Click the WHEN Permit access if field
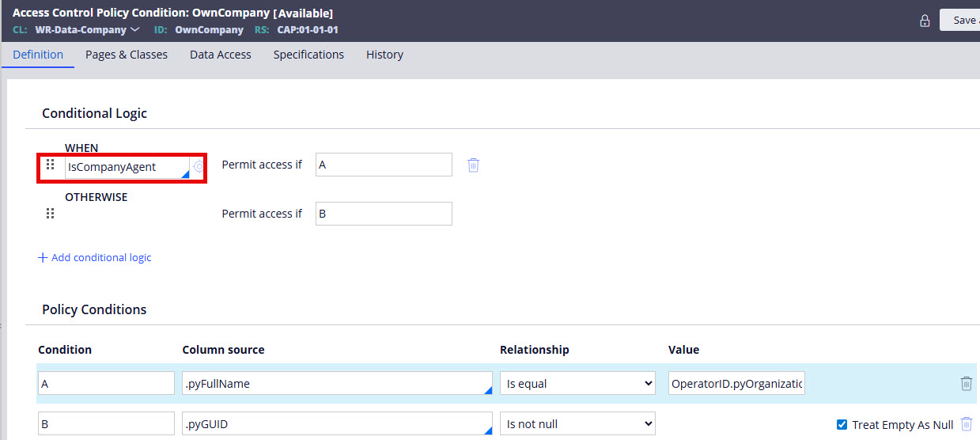 tap(384, 165)
